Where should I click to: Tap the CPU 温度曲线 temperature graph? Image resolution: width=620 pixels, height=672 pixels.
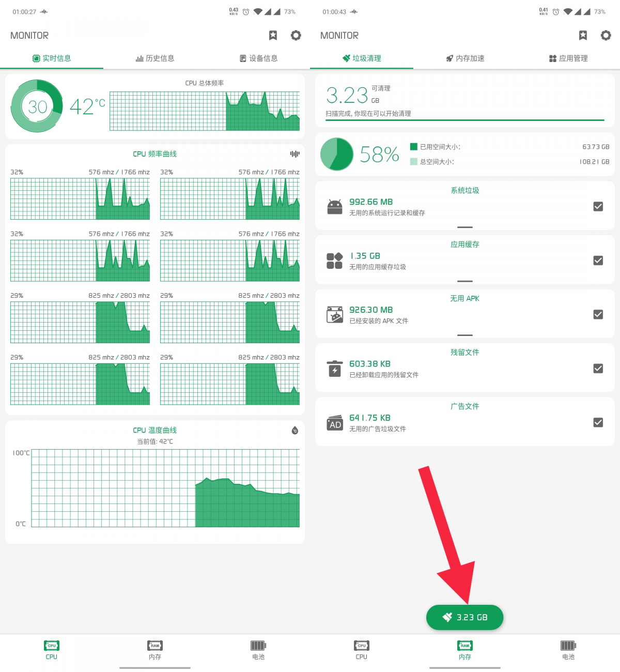tap(165, 488)
